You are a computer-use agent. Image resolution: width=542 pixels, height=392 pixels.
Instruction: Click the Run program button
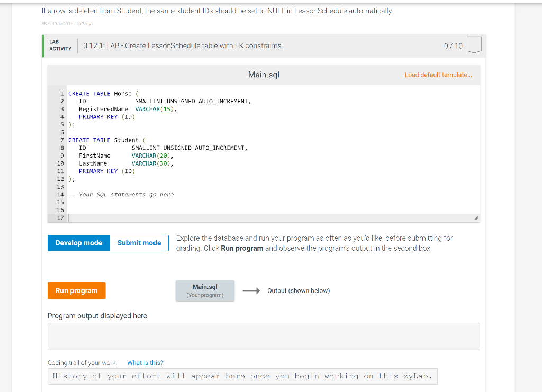pos(76,290)
